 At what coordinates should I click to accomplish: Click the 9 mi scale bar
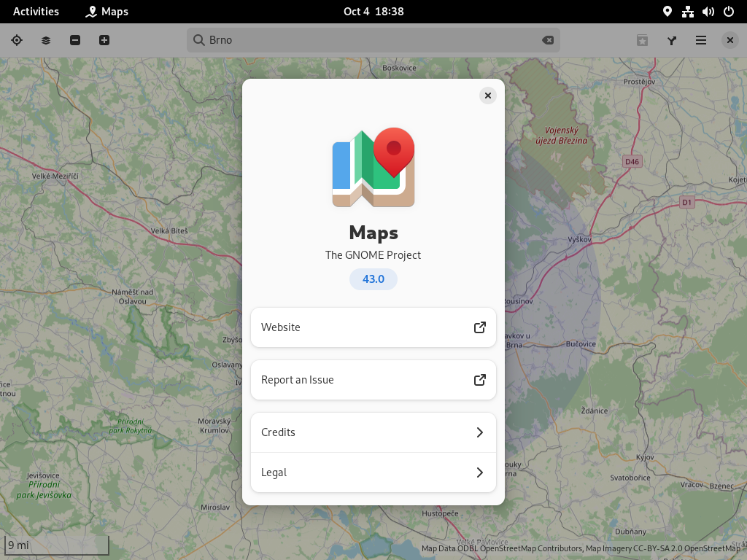(x=57, y=545)
